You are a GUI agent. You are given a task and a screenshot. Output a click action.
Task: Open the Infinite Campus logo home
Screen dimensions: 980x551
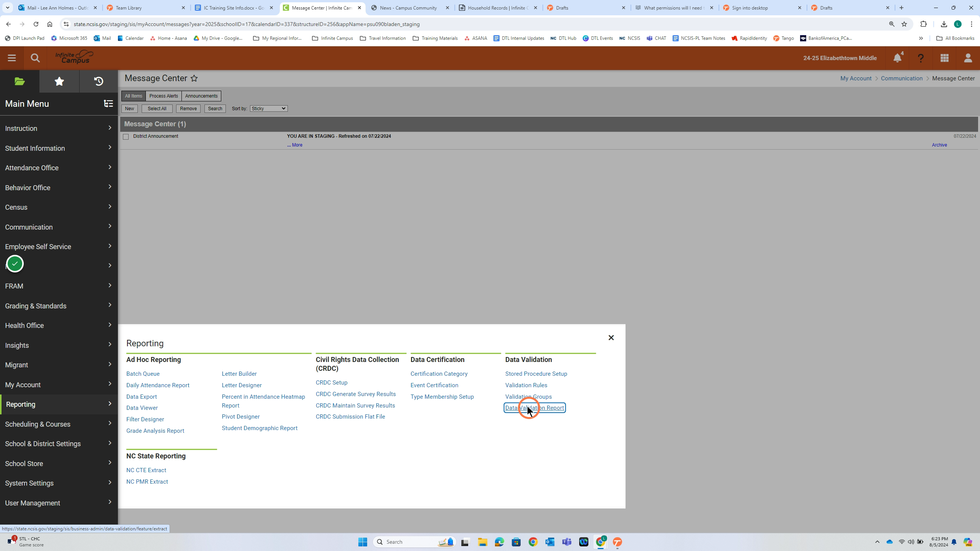(x=74, y=57)
